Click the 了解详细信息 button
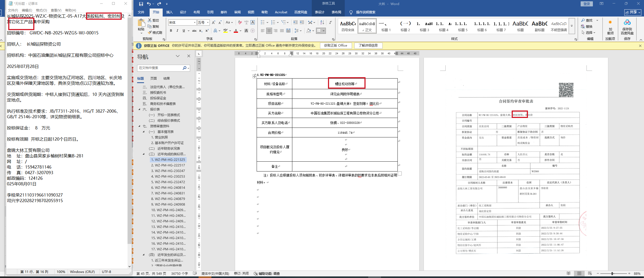The image size is (644, 278). tap(368, 46)
